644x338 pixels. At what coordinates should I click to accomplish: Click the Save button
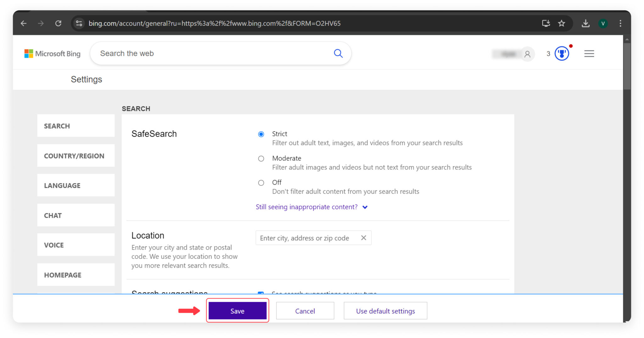(x=237, y=311)
